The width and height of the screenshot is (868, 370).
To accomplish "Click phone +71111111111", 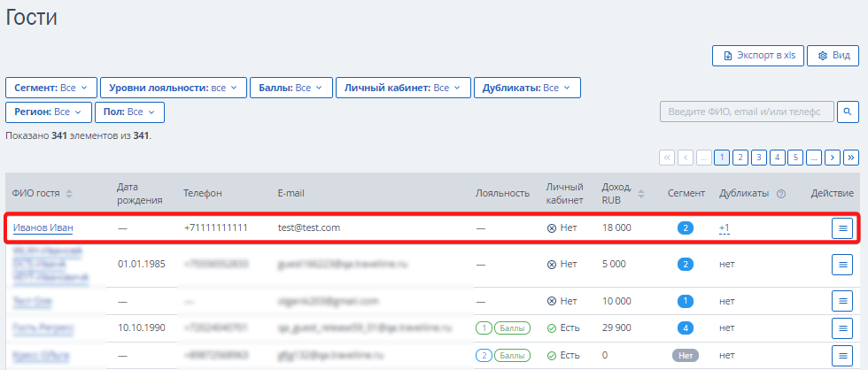I will (x=215, y=227).
